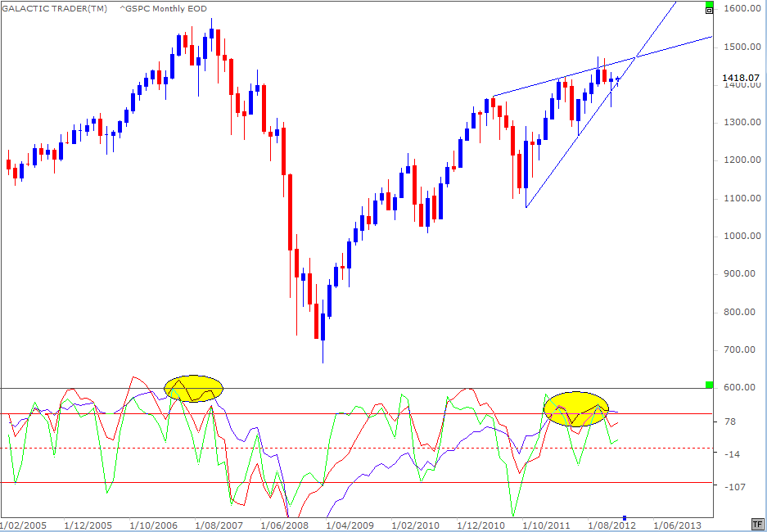Click the 1300.00 price axis label

(742, 122)
